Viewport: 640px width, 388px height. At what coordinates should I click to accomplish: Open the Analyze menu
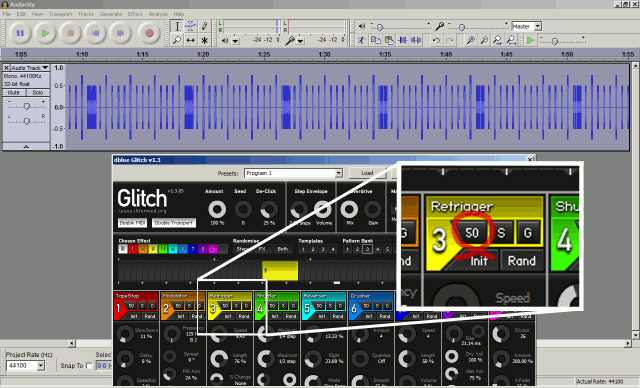[x=158, y=14]
